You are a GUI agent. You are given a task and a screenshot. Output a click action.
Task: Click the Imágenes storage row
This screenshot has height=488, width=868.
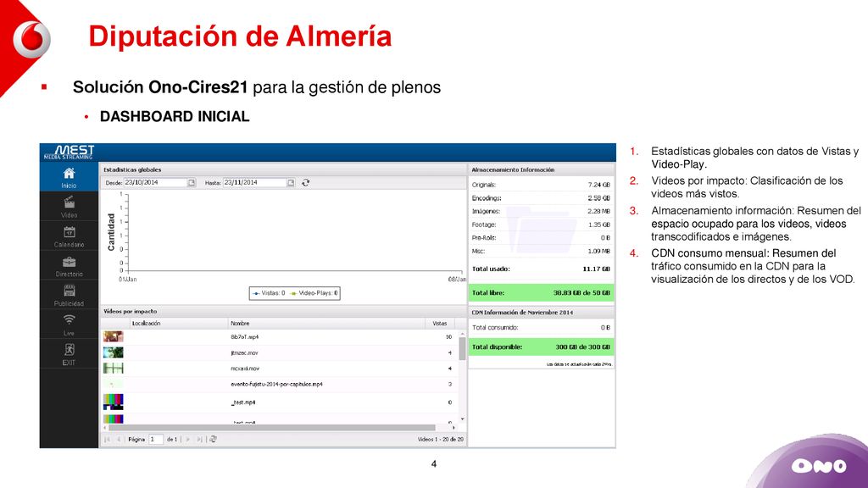(541, 211)
